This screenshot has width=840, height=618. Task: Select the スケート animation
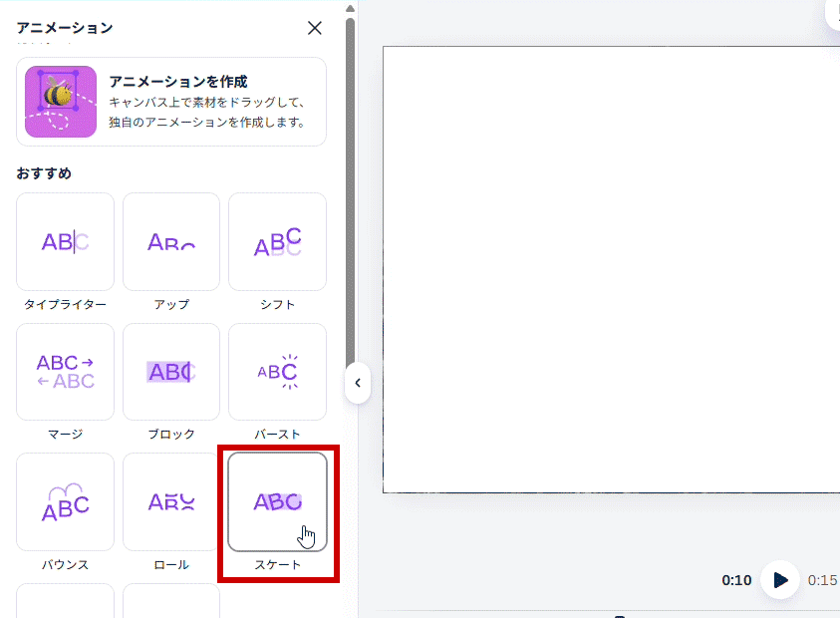277,501
